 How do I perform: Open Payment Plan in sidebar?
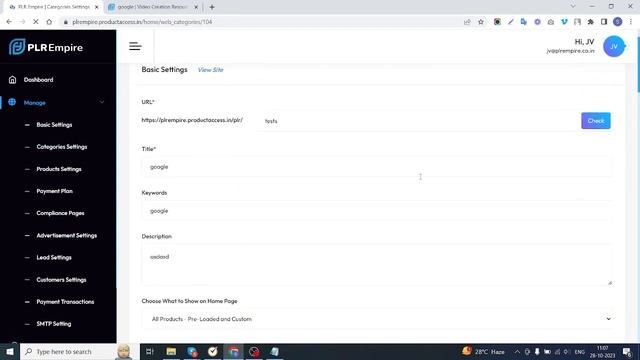tap(54, 191)
